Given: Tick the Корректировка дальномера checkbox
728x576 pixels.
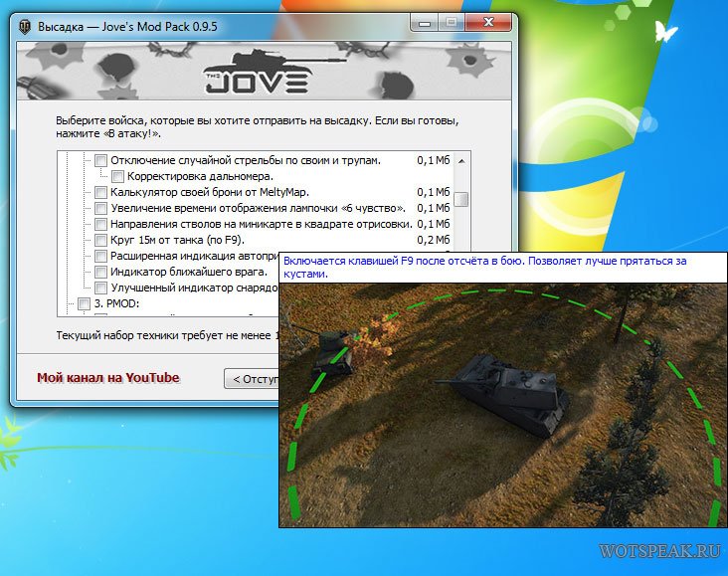Looking at the screenshot, I should tap(116, 176).
